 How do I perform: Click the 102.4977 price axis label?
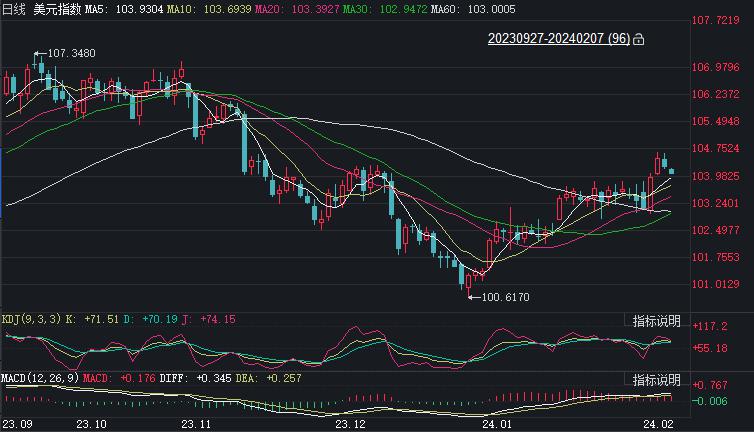pyautogui.click(x=716, y=230)
